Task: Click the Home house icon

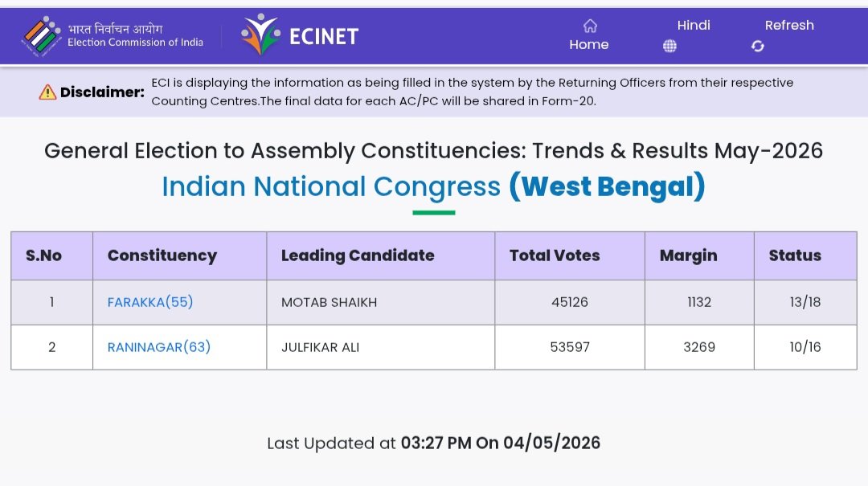Action: 590,26
